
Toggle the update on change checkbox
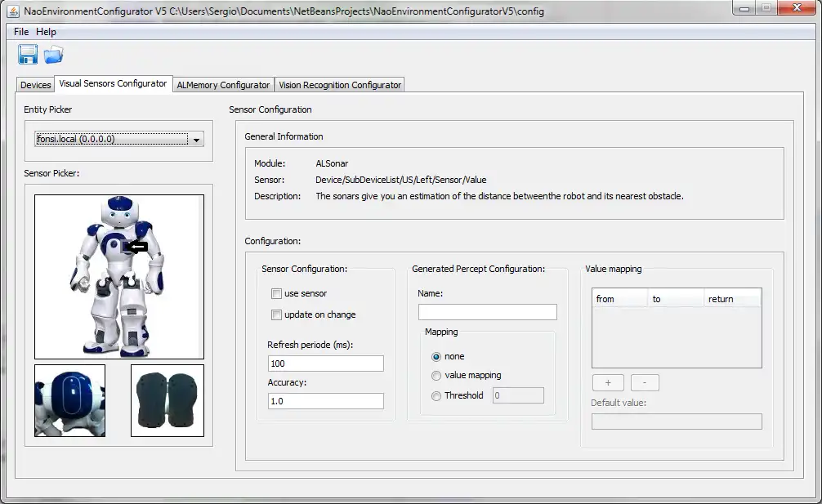(x=276, y=314)
